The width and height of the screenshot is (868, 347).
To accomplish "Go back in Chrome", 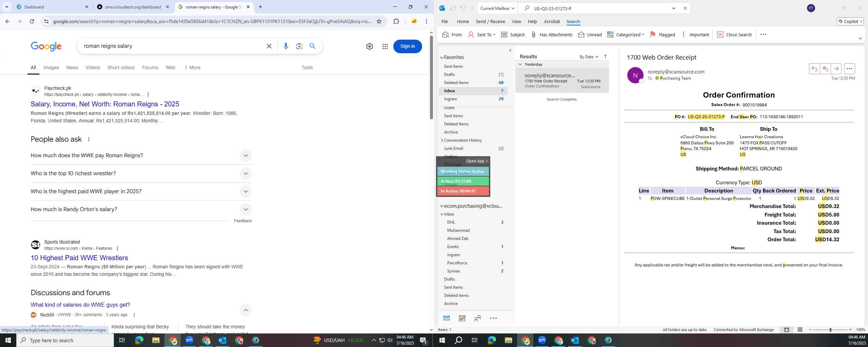I will [x=7, y=21].
